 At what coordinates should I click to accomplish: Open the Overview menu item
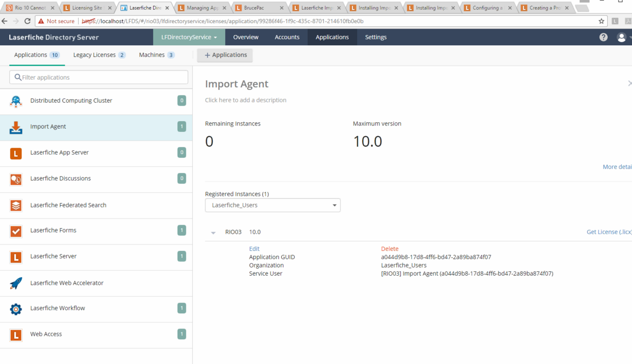point(246,37)
